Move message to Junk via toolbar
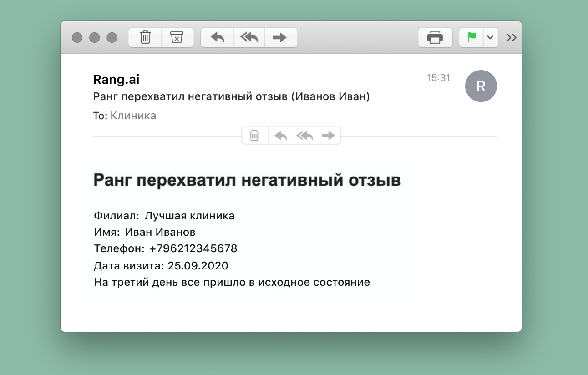The height and width of the screenshot is (375, 588). [x=177, y=37]
